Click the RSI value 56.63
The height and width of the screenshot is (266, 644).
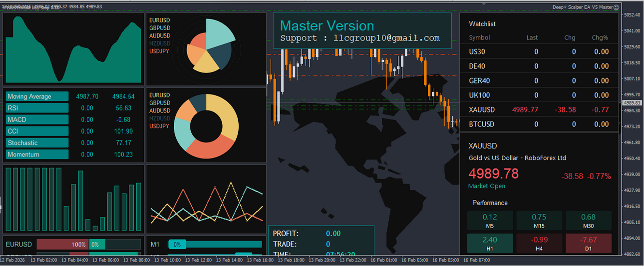click(x=123, y=108)
